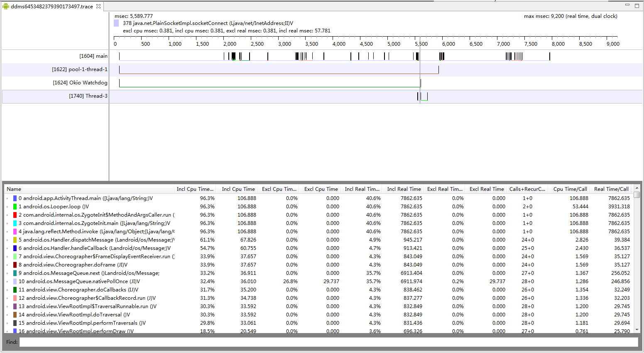Expand row 3 ZygoteInit.main
The image size is (644, 353).
7,223
